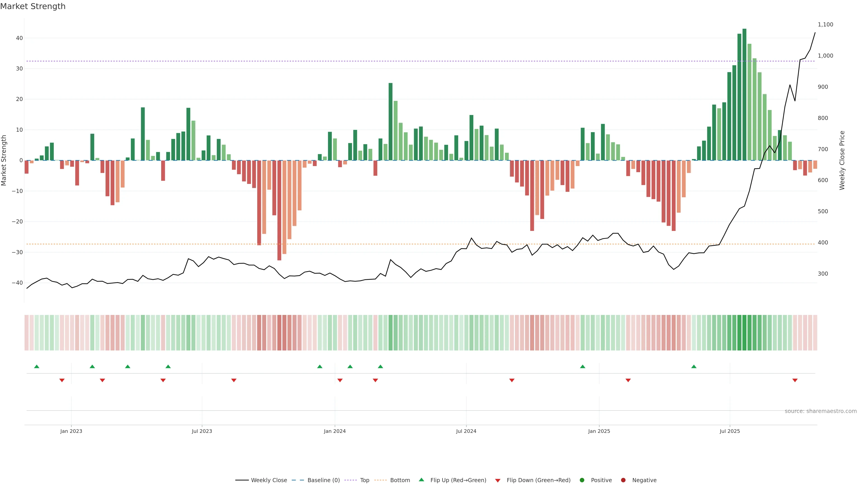This screenshot has width=868, height=488.
Task: Click the tallest dark green bar in mid-2025
Action: tap(744, 94)
